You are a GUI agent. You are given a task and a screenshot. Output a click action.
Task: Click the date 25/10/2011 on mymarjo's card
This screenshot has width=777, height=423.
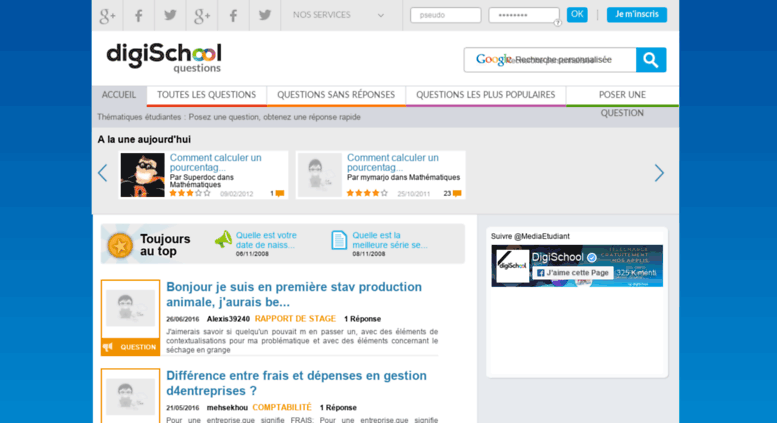click(414, 194)
